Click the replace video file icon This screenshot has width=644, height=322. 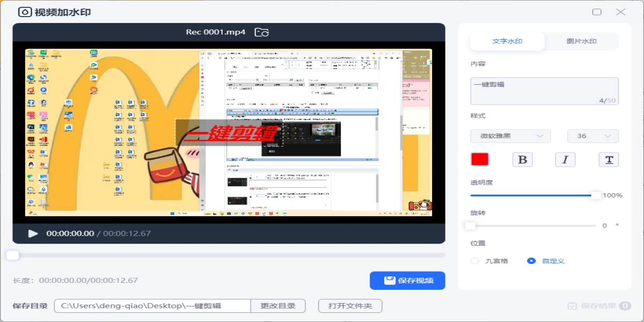pyautogui.click(x=261, y=32)
